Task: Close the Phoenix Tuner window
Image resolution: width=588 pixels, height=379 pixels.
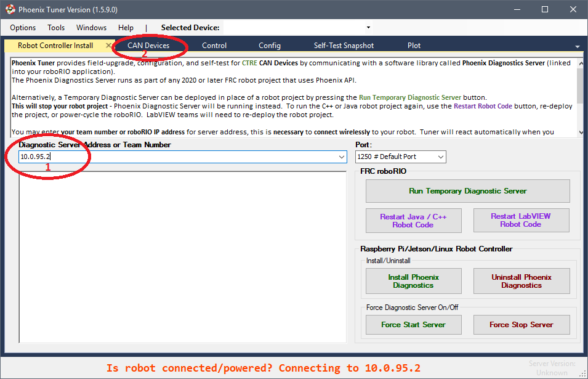Action: pos(573,9)
